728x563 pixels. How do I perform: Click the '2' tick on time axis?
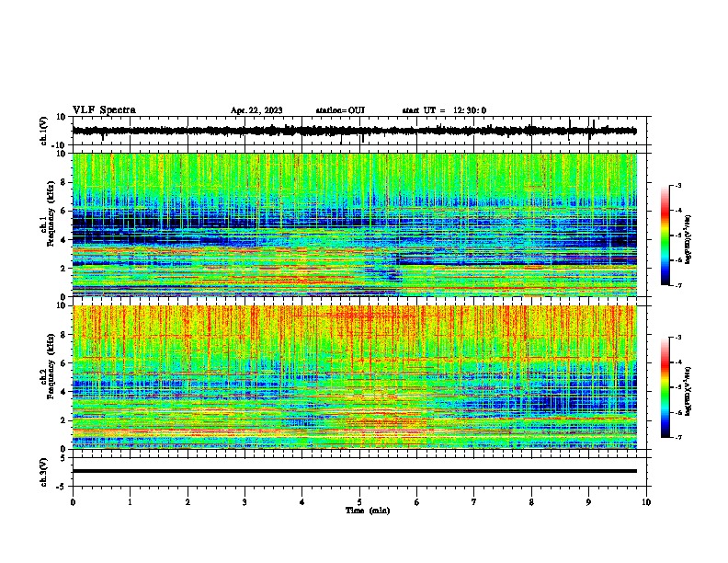pyautogui.click(x=188, y=502)
